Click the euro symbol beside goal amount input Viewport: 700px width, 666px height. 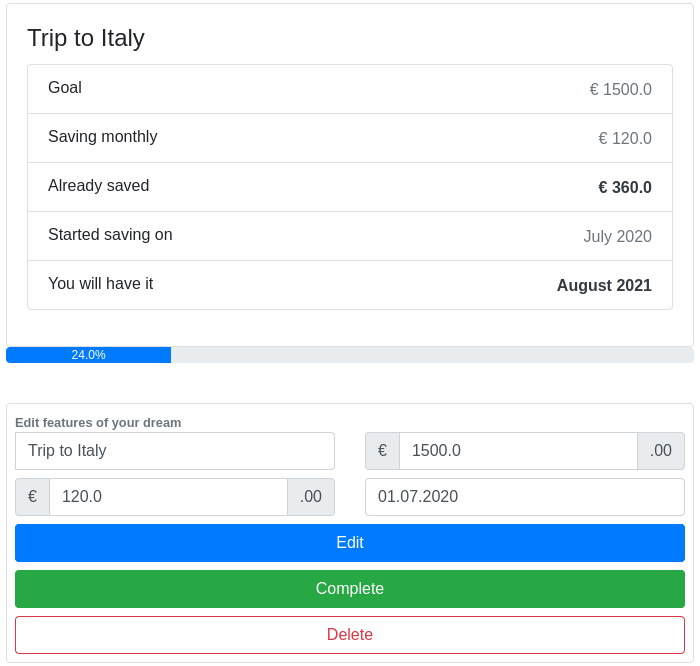382,450
